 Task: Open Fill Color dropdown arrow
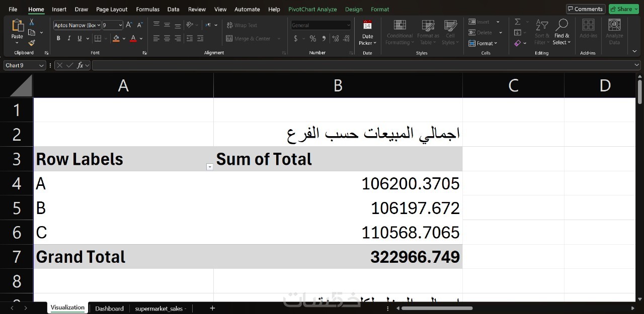[124, 39]
